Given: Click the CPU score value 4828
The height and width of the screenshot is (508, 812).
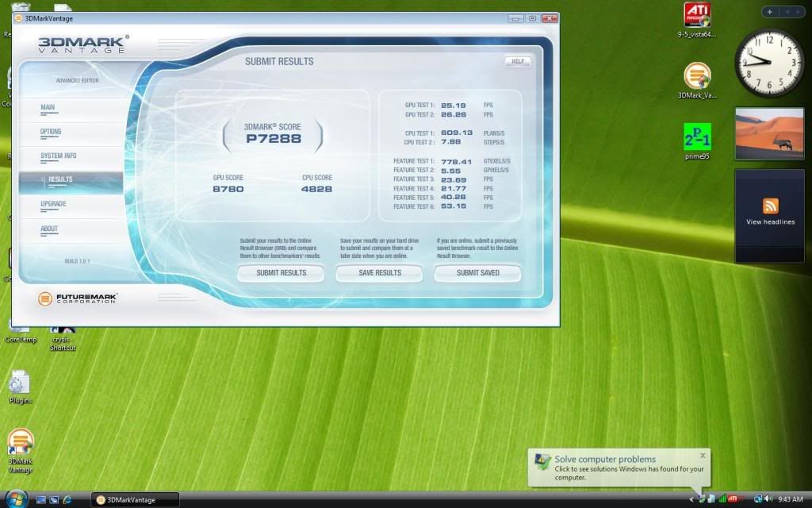Looking at the screenshot, I should coord(317,189).
